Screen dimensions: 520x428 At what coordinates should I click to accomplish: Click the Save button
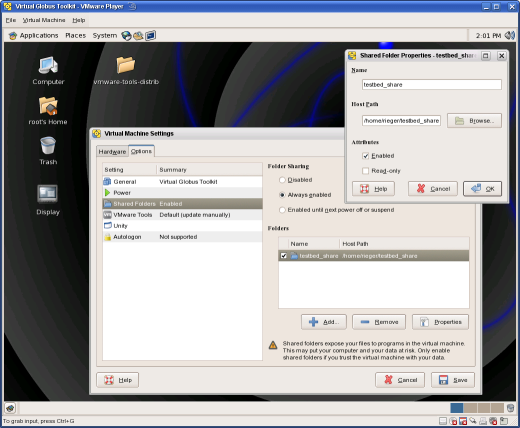click(453, 380)
